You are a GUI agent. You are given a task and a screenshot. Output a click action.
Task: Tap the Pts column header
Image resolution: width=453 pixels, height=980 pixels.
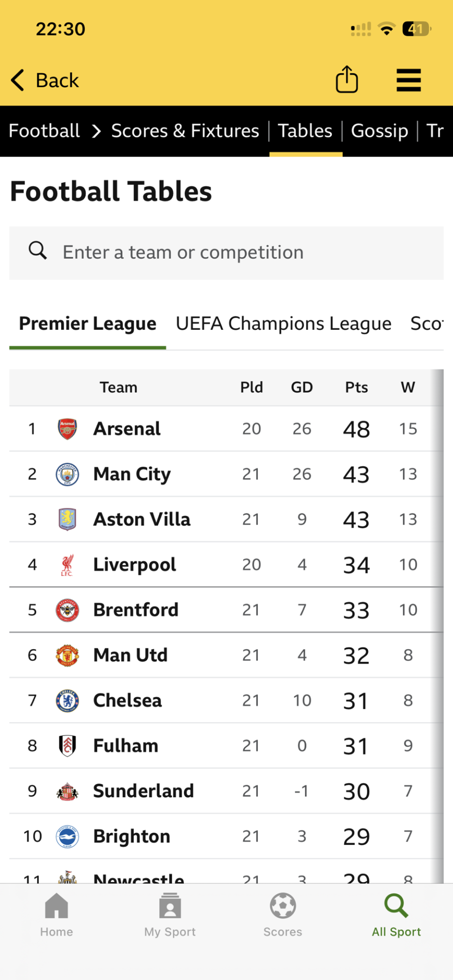(356, 387)
